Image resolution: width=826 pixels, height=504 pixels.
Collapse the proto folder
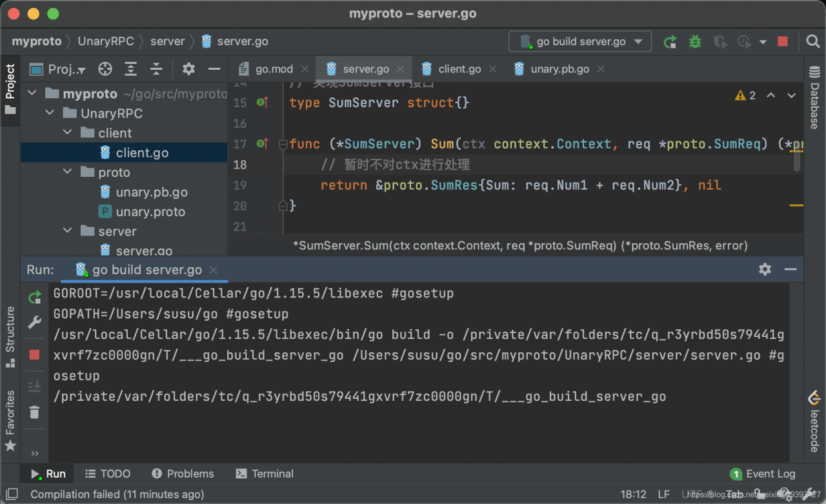point(68,172)
